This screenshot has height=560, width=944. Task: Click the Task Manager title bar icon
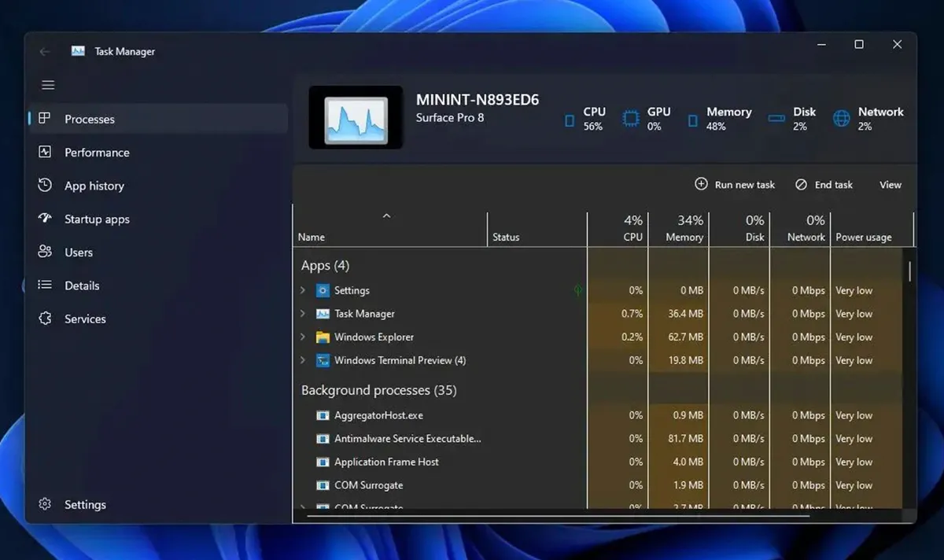click(x=78, y=51)
